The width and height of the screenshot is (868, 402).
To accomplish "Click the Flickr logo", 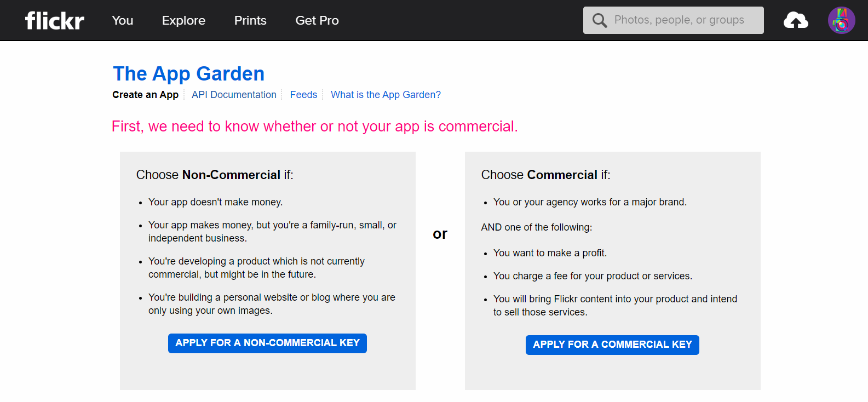I will (55, 20).
